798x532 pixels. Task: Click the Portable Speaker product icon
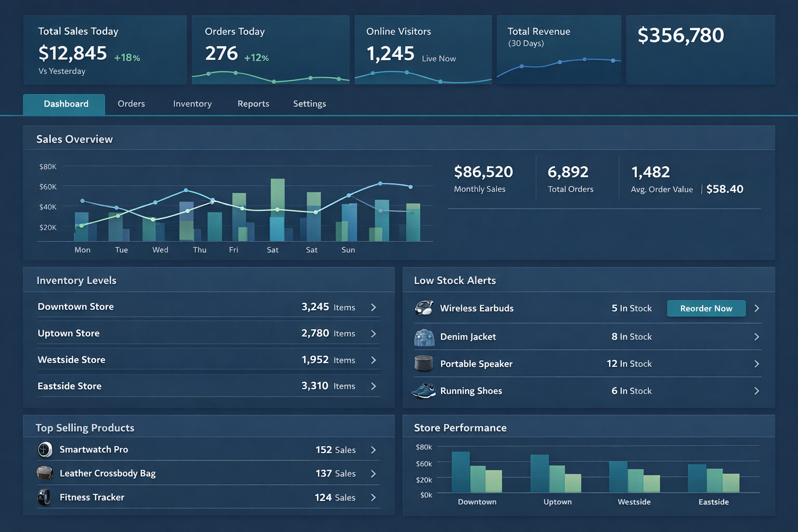(x=423, y=364)
